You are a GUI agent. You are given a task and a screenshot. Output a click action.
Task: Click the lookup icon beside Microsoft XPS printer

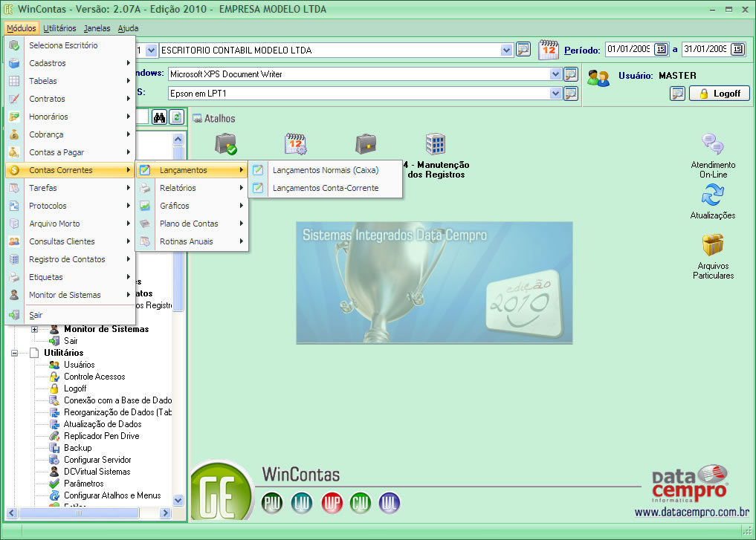click(x=571, y=74)
